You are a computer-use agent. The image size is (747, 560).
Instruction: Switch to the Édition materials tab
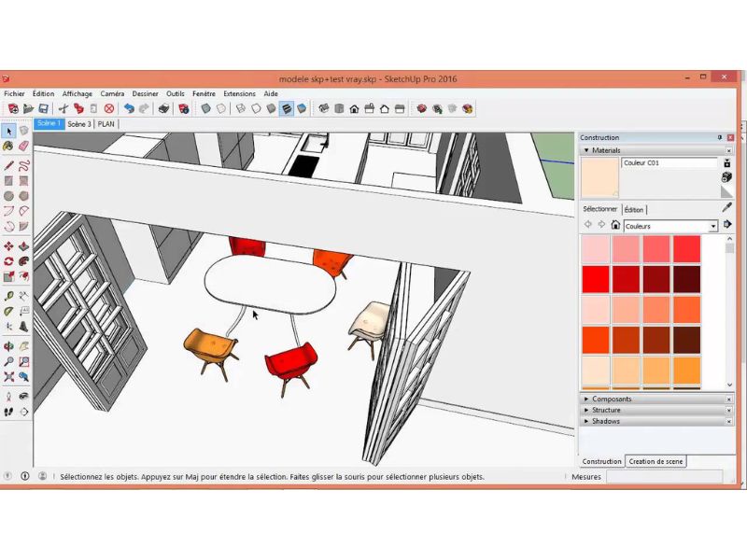click(634, 210)
